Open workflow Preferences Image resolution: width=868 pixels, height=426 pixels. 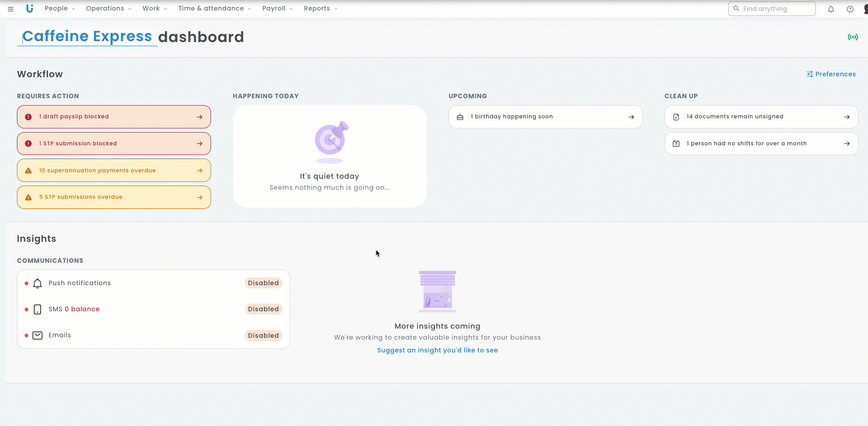pos(831,74)
